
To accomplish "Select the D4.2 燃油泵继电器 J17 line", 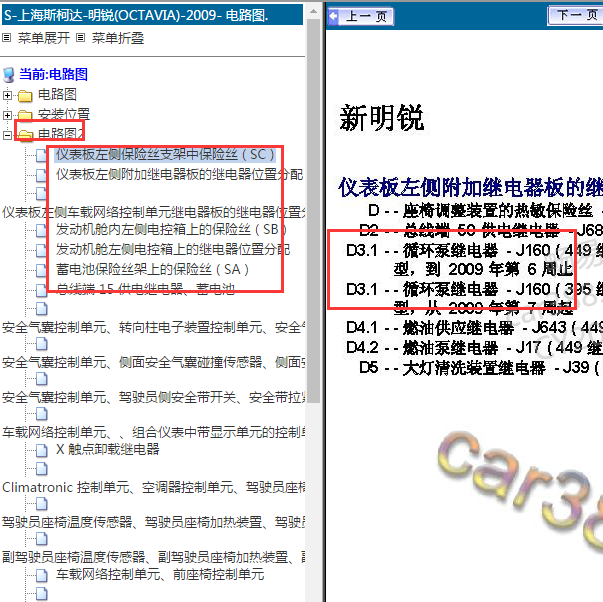I will point(475,348).
